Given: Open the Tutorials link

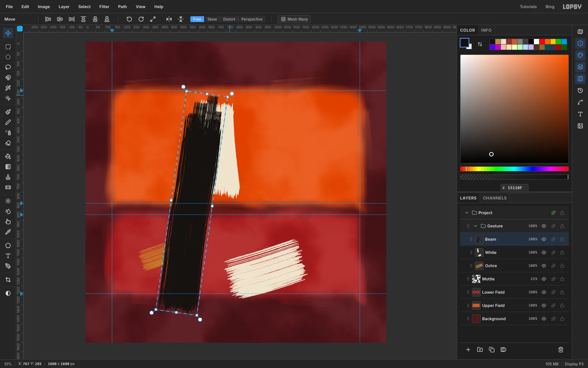Looking at the screenshot, I should (x=528, y=7).
